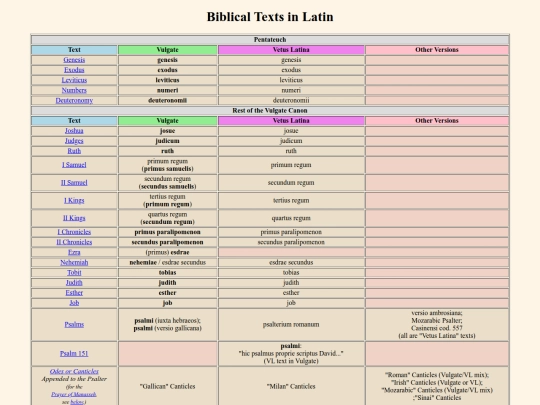Go to the Joshua link
This screenshot has width=540, height=405.
pyautogui.click(x=74, y=131)
